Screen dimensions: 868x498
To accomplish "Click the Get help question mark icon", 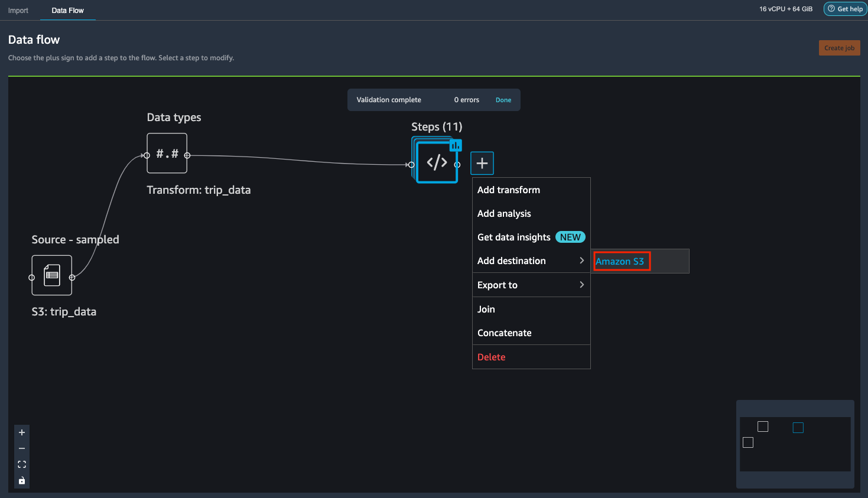I will (831, 9).
